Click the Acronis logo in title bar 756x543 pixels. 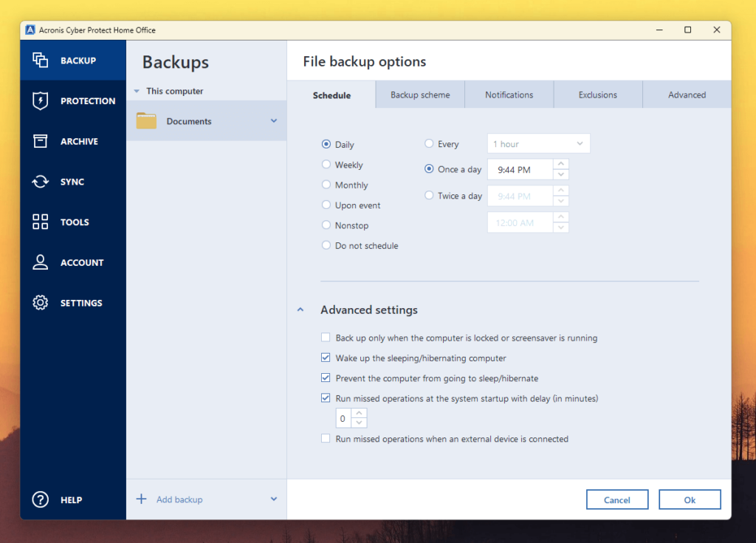tap(30, 30)
